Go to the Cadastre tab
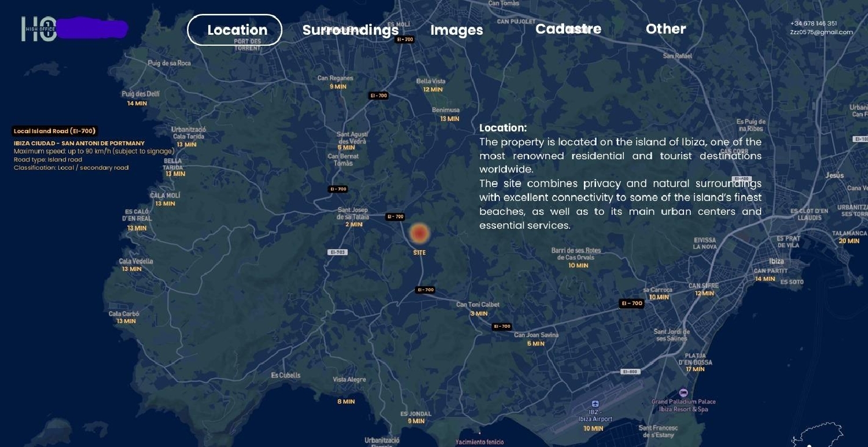This screenshot has width=868, height=447. click(x=568, y=29)
